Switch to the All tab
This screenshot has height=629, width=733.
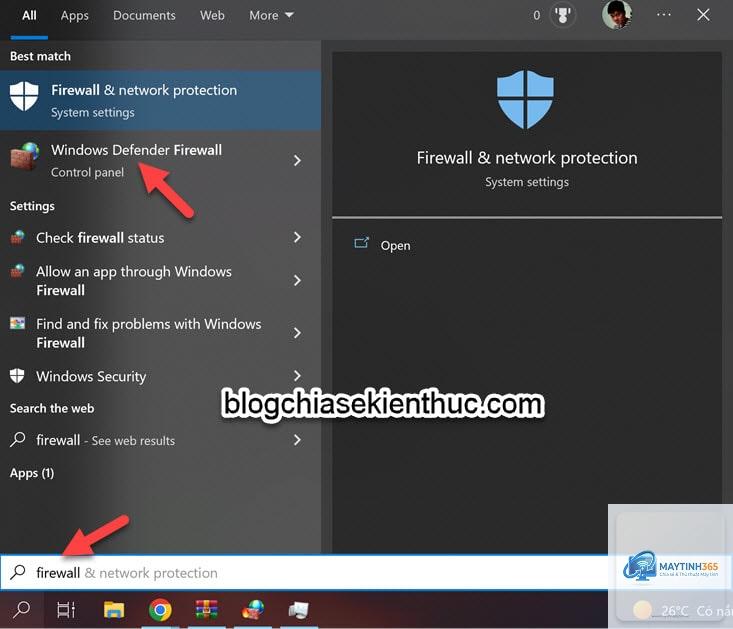(29, 15)
